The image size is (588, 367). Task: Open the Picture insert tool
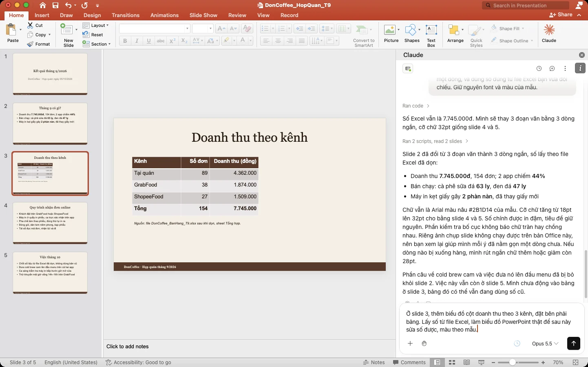[389, 30]
